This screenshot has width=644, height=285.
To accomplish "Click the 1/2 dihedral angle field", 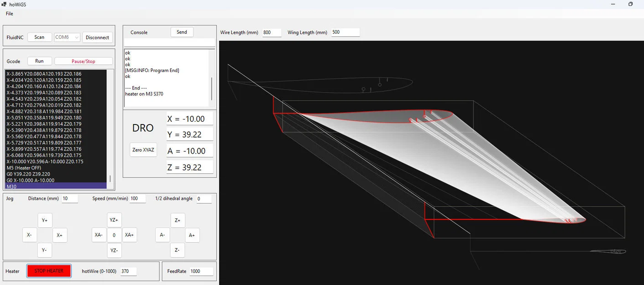I will point(204,198).
